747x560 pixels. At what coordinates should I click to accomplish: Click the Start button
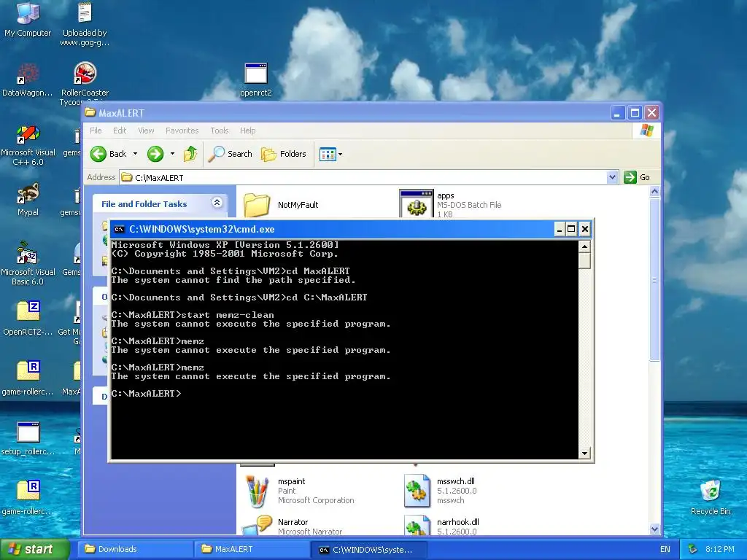point(34,549)
